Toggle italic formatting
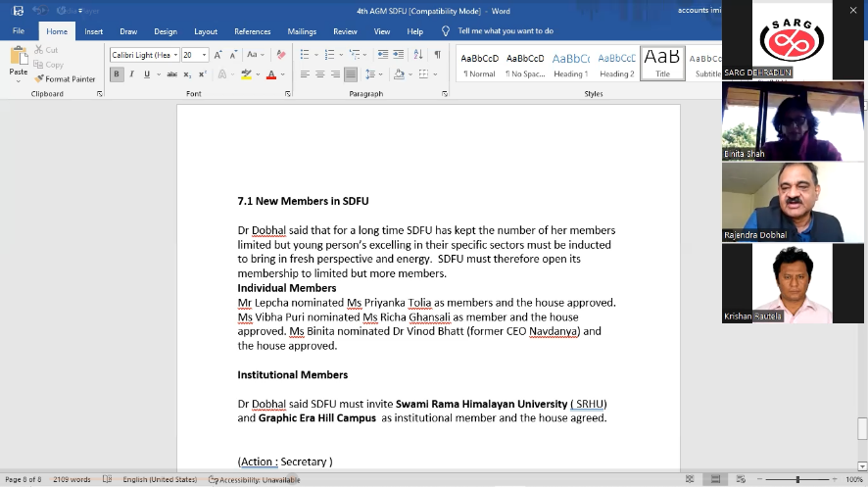The width and height of the screenshot is (868, 487). click(131, 74)
